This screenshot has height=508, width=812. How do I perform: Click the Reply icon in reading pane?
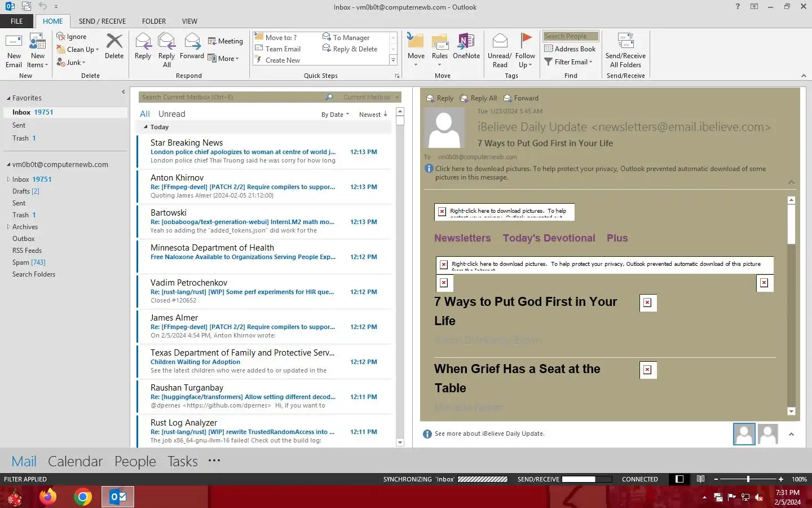click(x=440, y=98)
